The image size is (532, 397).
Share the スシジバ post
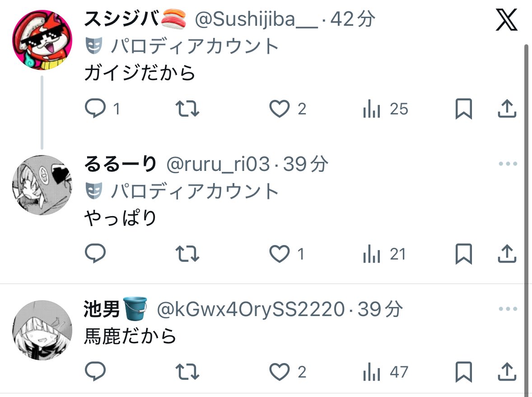click(x=507, y=109)
